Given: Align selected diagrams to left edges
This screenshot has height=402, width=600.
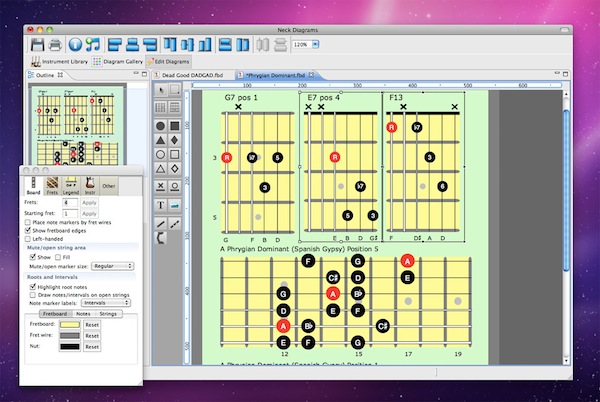Looking at the screenshot, I should point(114,45).
